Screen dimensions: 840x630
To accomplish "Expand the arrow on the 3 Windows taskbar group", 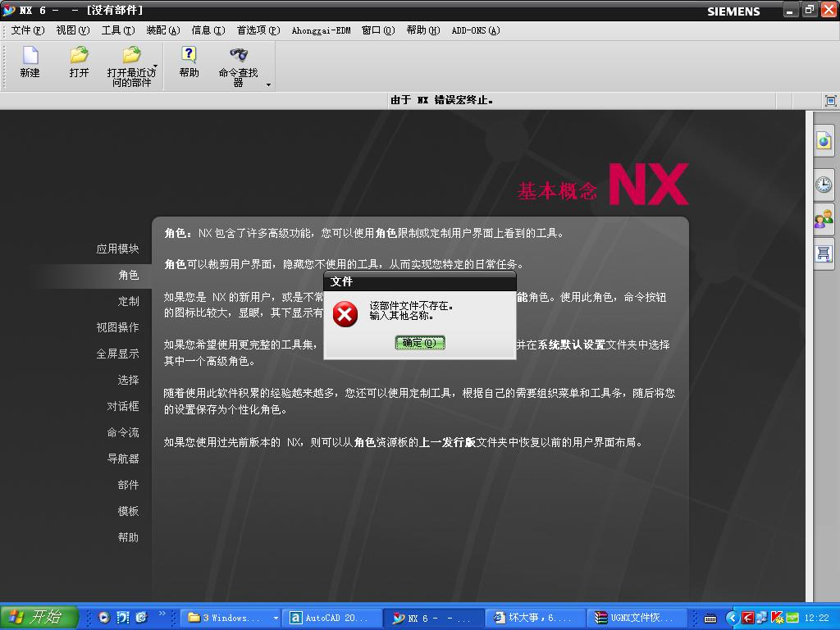I will coord(276,618).
